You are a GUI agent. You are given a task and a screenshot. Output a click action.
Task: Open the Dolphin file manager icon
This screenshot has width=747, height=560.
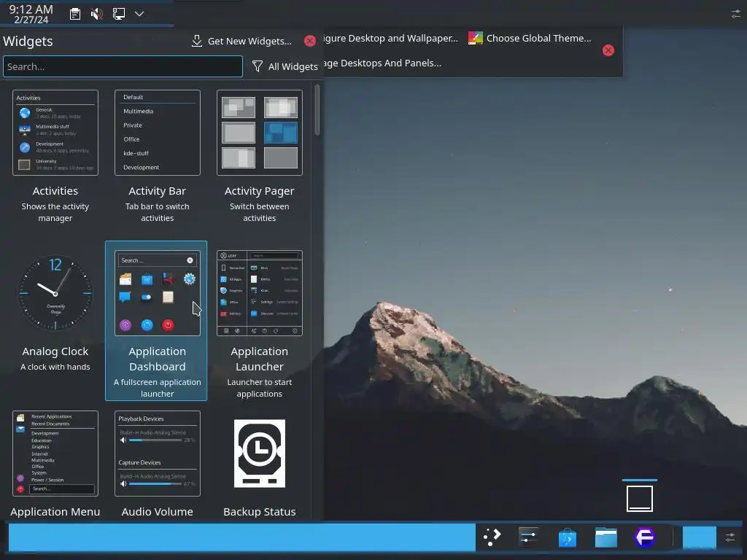pyautogui.click(x=606, y=537)
